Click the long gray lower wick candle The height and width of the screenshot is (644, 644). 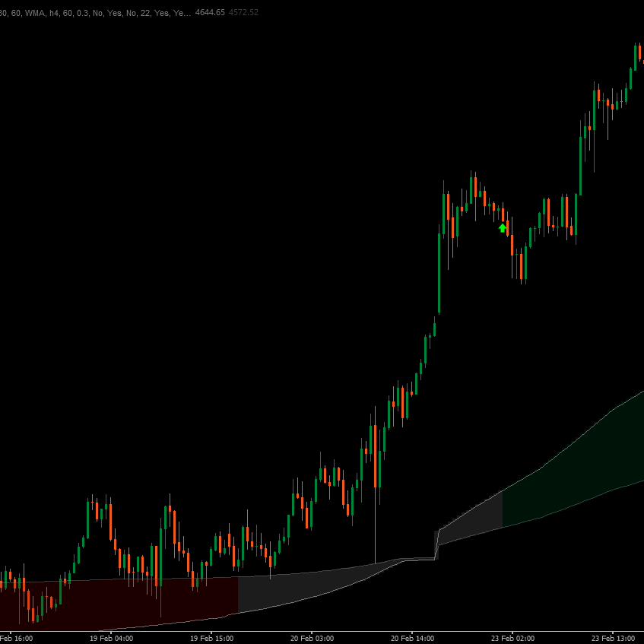(x=375, y=525)
